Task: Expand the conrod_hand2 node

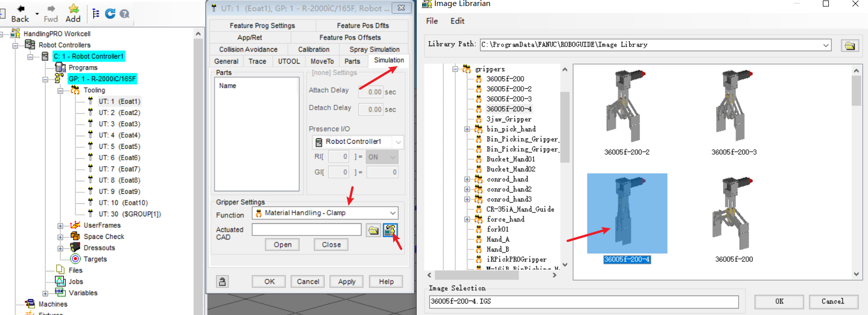Action: coord(467,189)
